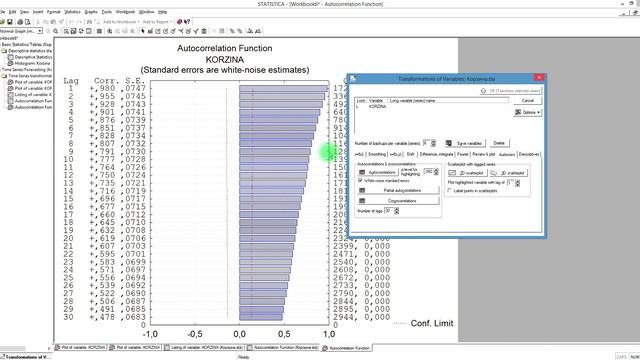Viewport: 640px width, 360px height.
Task: Click the Autocorrelations button
Action: pyautogui.click(x=377, y=172)
